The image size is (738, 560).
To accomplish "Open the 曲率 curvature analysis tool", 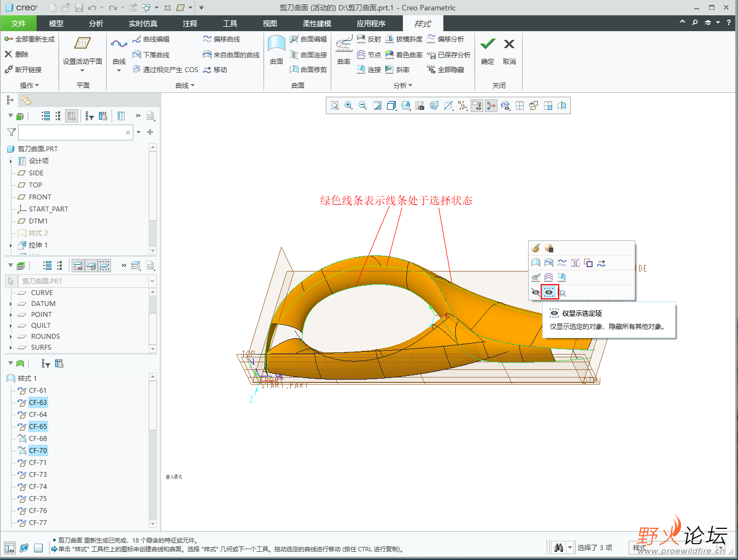I will [344, 50].
